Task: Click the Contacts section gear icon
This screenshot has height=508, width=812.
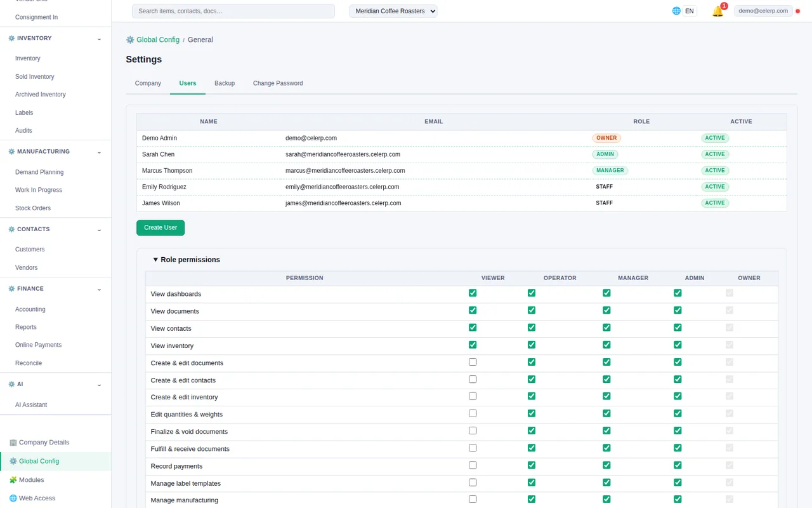Action: click(x=11, y=229)
